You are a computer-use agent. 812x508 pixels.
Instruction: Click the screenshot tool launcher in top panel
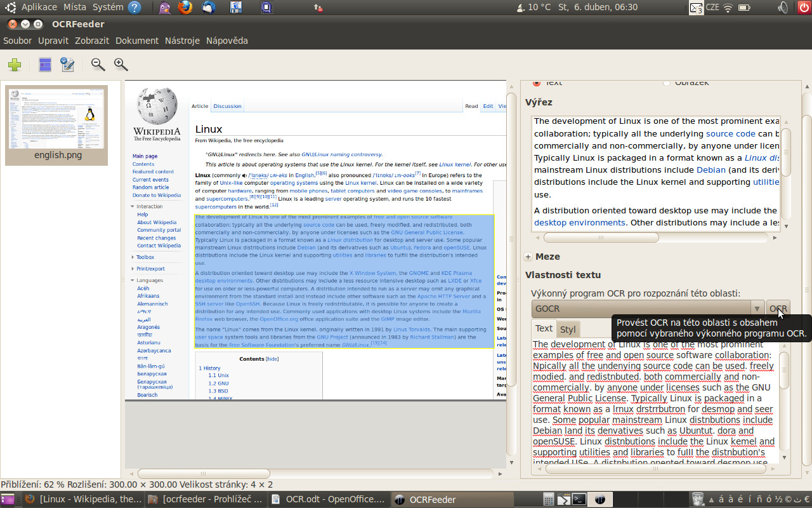pos(268,8)
